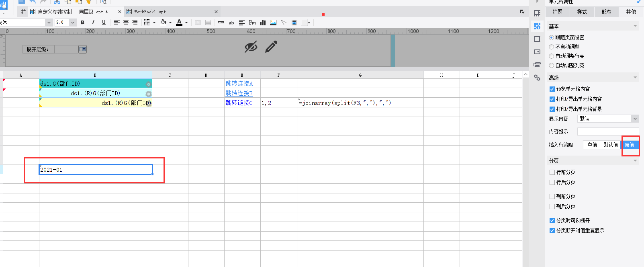Click the paint bucket fill icon
The width and height of the screenshot is (644, 267).
[164, 23]
